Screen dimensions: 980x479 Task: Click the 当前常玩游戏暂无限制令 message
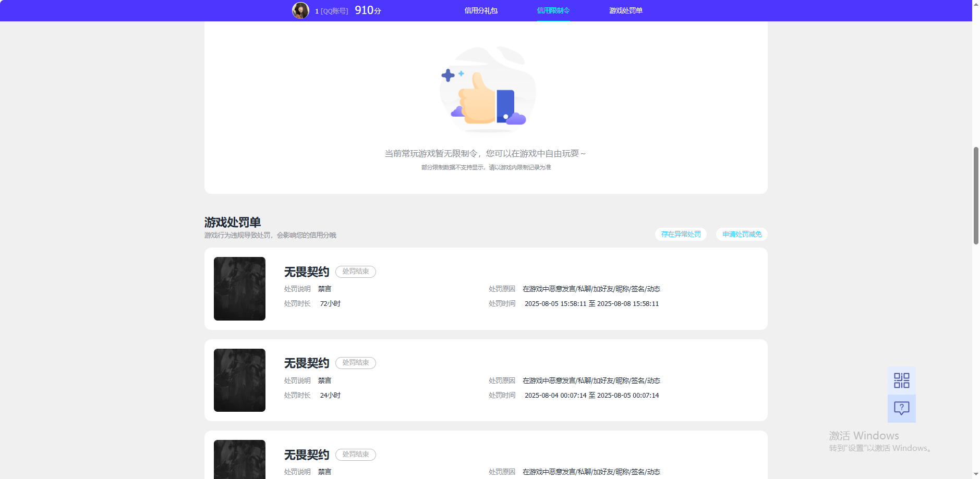[486, 153]
